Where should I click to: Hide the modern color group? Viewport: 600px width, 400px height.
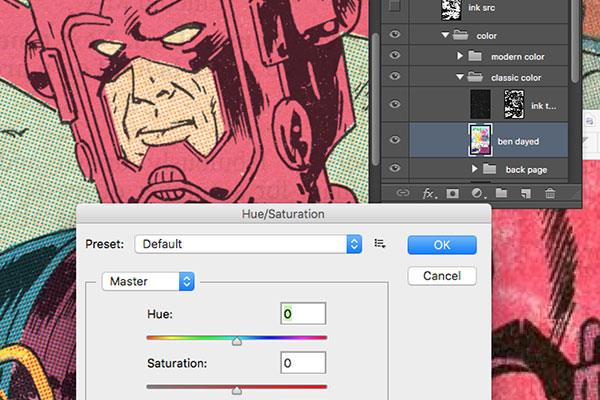click(395, 56)
